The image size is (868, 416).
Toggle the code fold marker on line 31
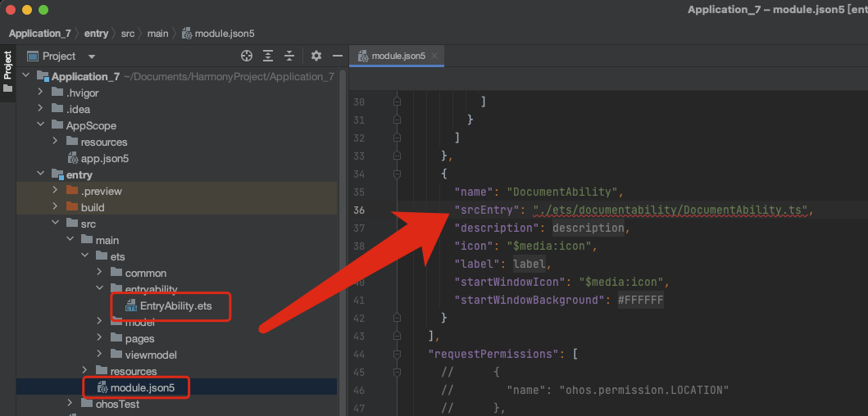point(397,120)
